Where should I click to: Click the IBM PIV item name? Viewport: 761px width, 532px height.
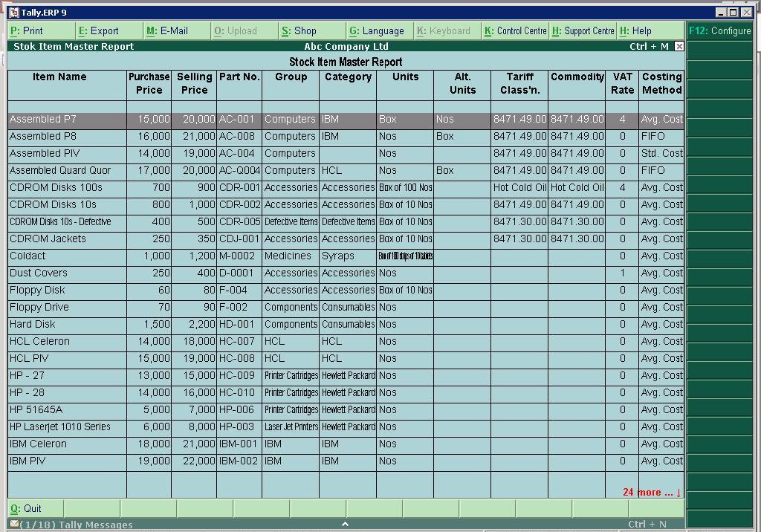click(x=27, y=461)
